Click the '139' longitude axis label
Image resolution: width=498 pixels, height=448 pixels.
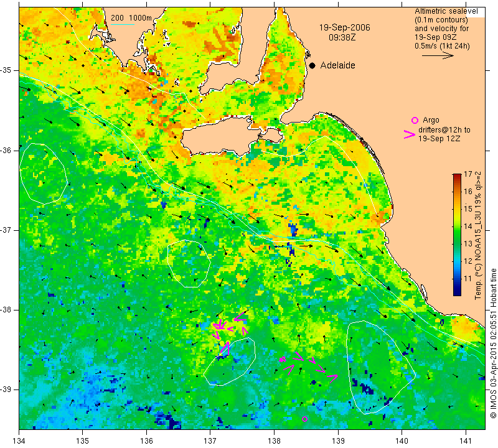coord(338,441)
